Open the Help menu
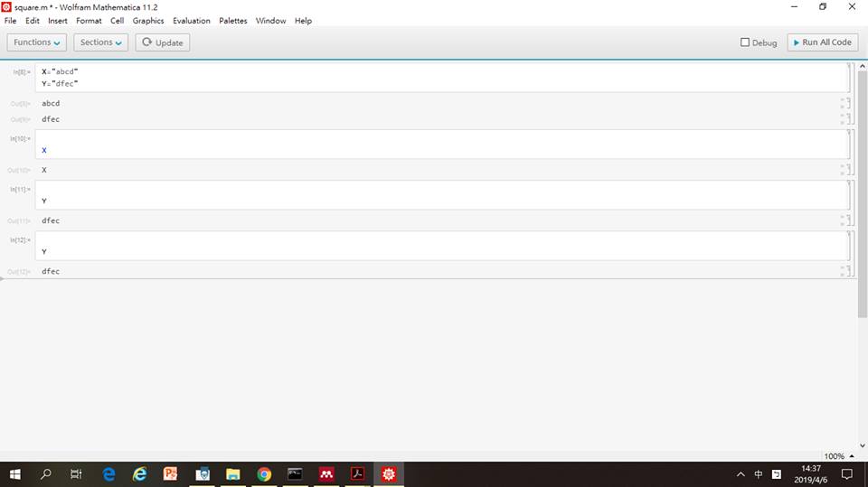The height and width of the screenshot is (487, 868). tap(303, 21)
